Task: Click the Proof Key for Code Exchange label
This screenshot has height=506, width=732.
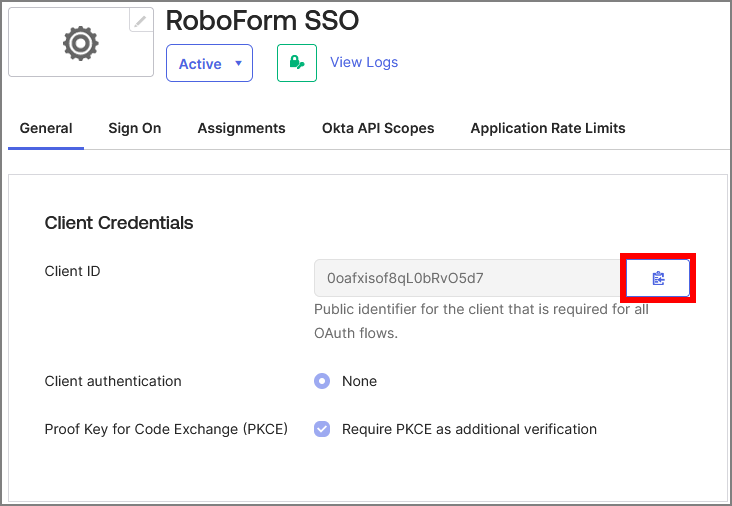Action: [166, 429]
